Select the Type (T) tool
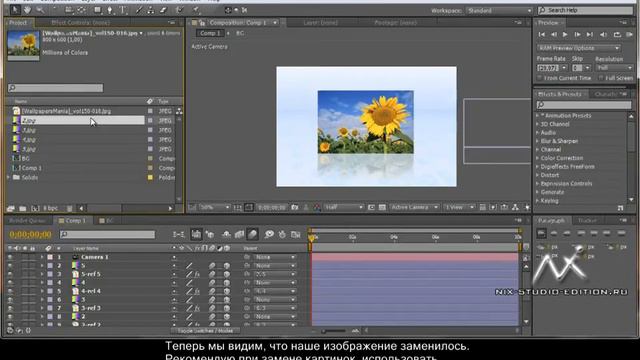Image resolution: width=640 pixels, height=360 pixels. (123, 10)
